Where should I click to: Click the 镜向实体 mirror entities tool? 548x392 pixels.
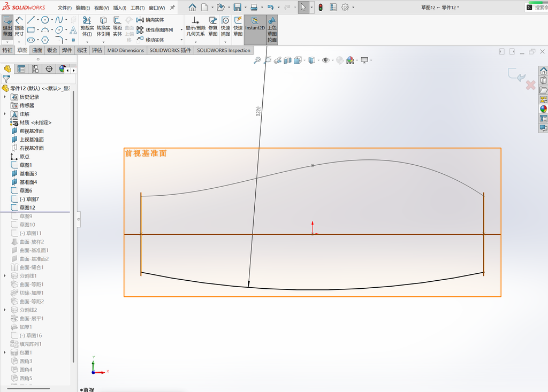(x=150, y=20)
